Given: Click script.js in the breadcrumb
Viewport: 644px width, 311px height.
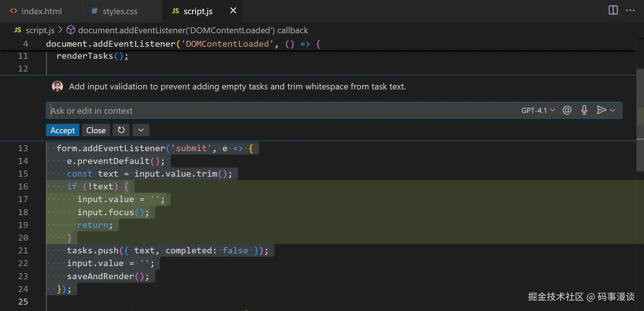Looking at the screenshot, I should [x=40, y=30].
